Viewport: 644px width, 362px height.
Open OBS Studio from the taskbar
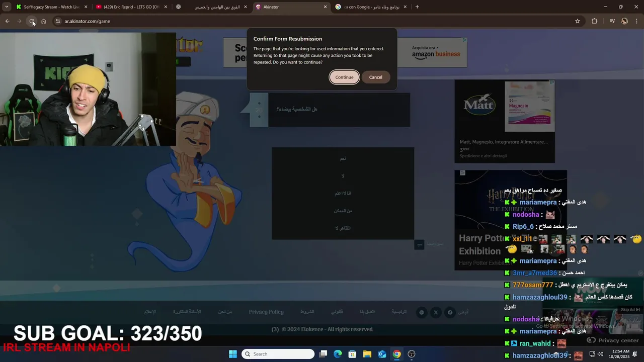coord(412,354)
